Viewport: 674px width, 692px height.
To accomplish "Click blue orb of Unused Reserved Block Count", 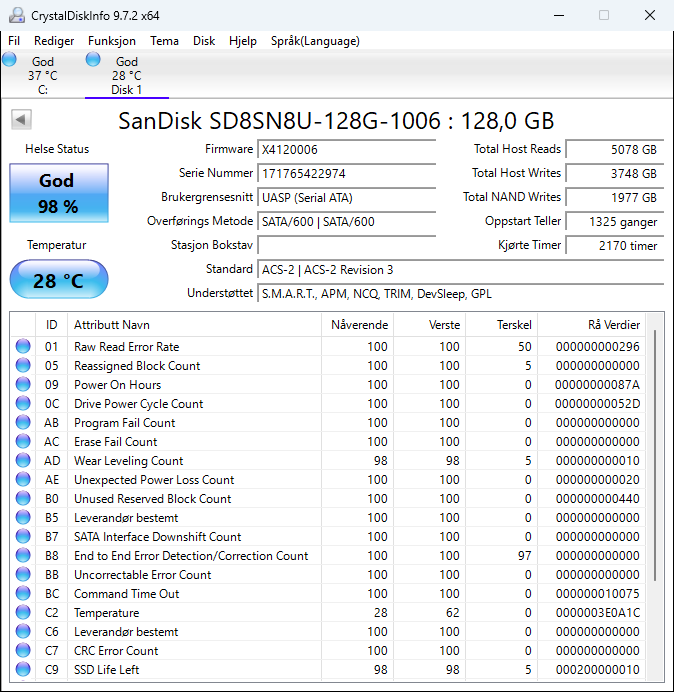I will [x=23, y=498].
